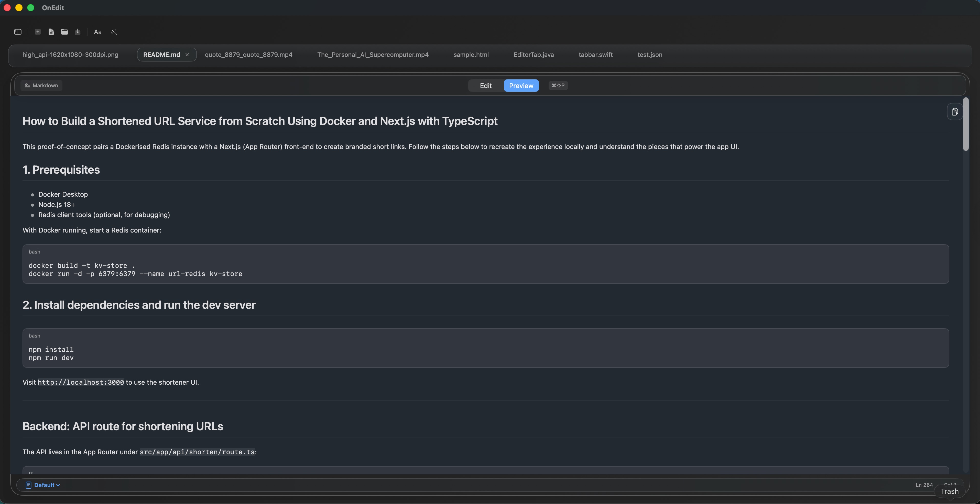Viewport: 980px width, 504px height.
Task: Select the magic wand AI icon
Action: point(114,32)
